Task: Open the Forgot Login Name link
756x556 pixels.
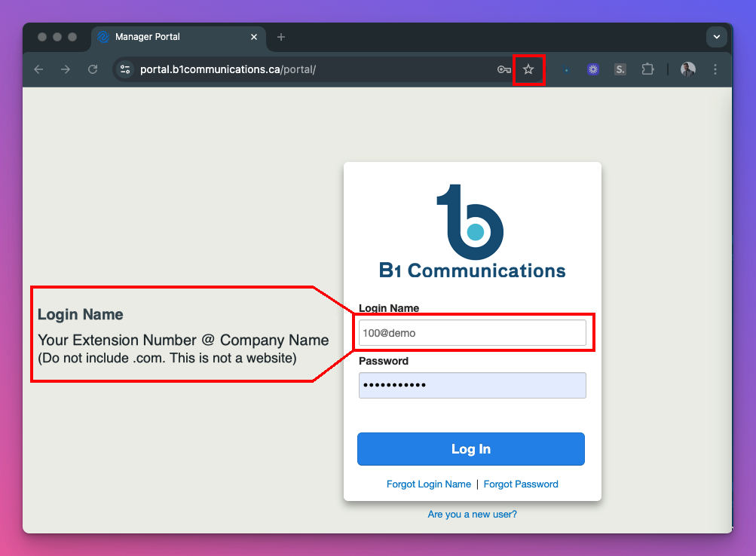Action: point(429,484)
